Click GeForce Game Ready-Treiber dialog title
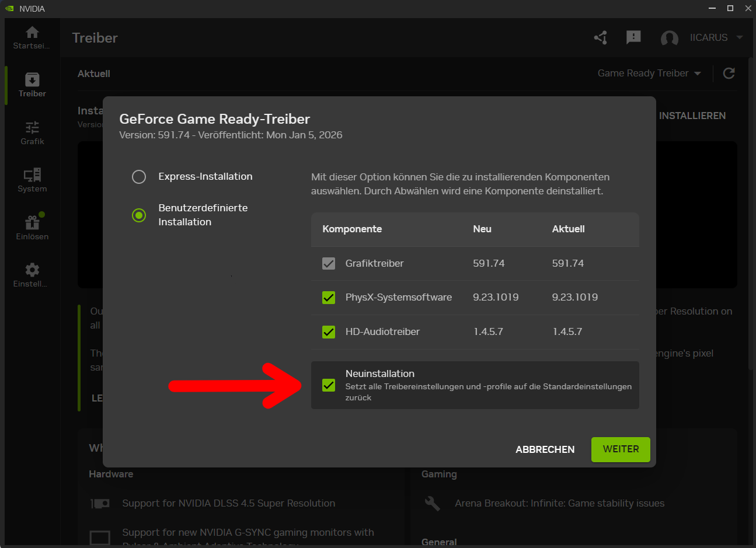 pos(215,119)
